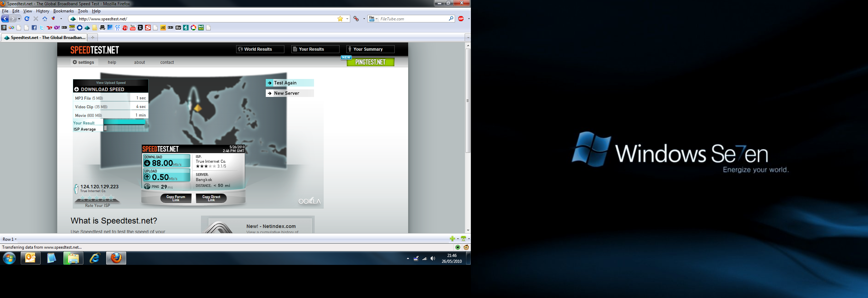Go to the Home page icon
Screen dimensions: 868x298
point(45,19)
